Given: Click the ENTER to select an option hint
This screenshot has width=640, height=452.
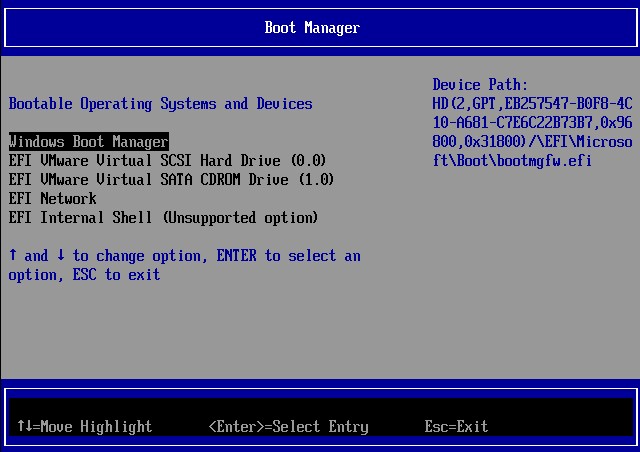Looking at the screenshot, I should click(289, 256).
